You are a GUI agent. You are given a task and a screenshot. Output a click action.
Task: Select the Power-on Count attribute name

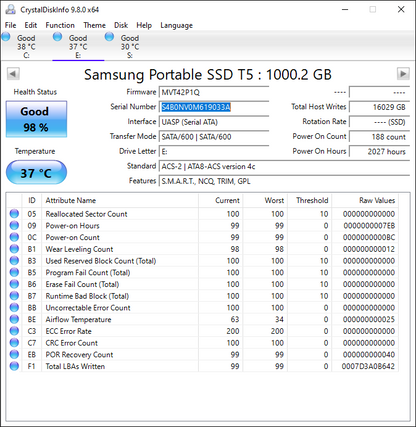tap(72, 237)
